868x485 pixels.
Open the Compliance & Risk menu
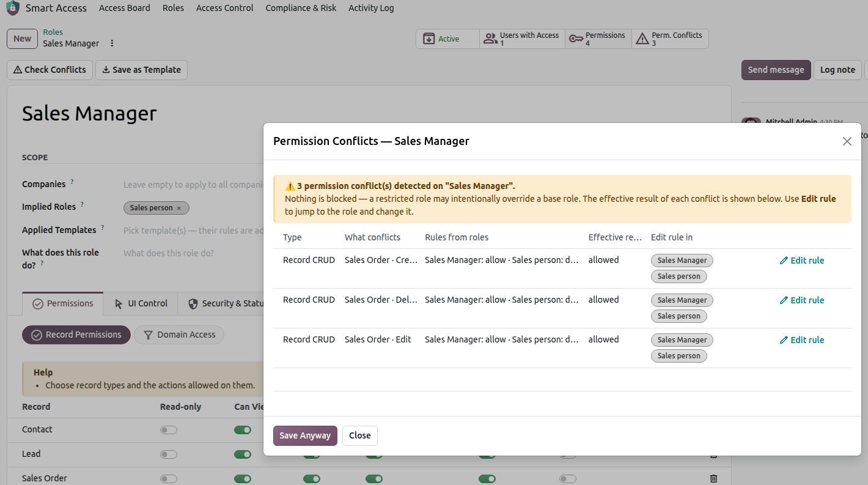[x=301, y=8]
